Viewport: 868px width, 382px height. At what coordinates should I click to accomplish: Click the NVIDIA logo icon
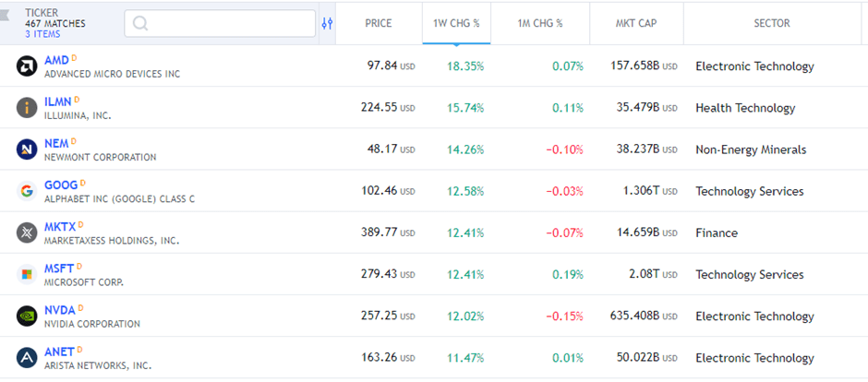(x=27, y=316)
